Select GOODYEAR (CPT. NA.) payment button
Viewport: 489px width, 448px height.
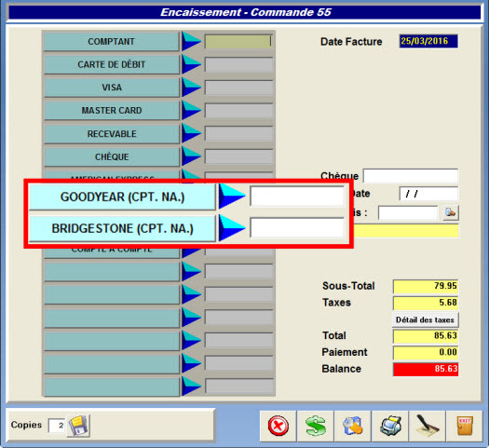point(122,197)
